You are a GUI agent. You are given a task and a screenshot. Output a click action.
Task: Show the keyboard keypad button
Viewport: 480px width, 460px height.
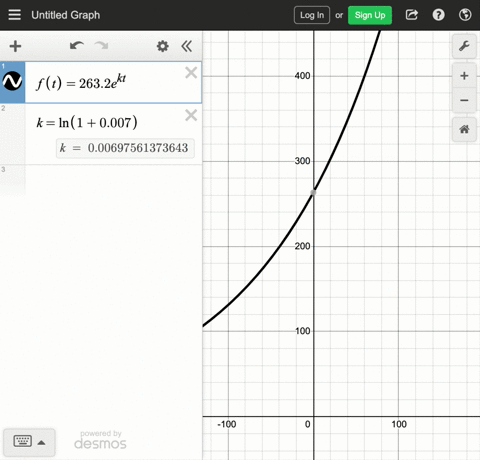[x=23, y=441]
